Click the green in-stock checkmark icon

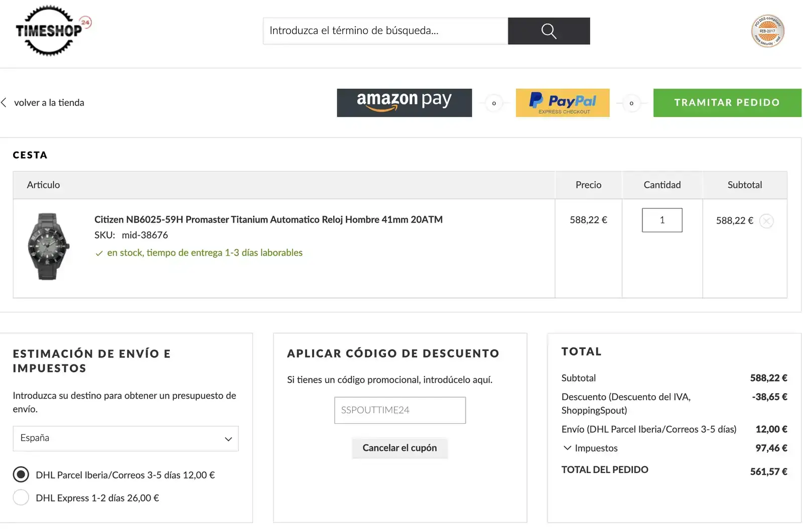(99, 253)
